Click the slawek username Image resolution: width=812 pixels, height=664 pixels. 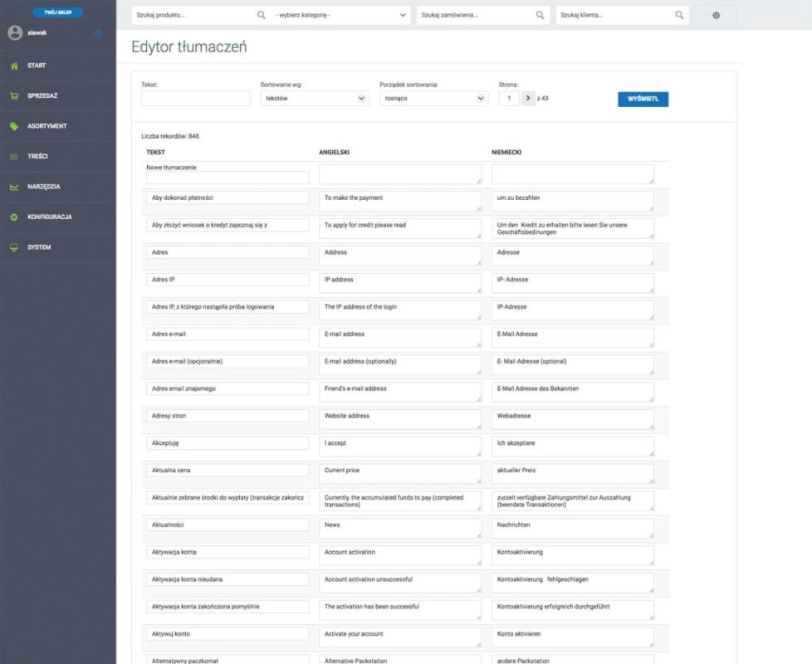(37, 32)
